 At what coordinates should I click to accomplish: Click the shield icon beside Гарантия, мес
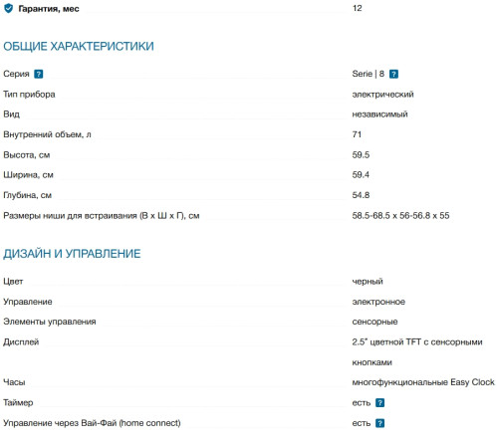8,8
